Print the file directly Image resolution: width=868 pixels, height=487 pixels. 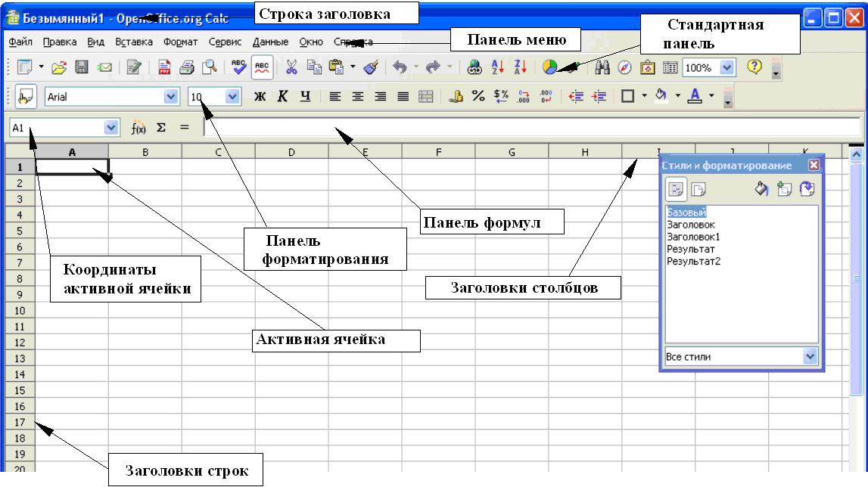point(187,67)
